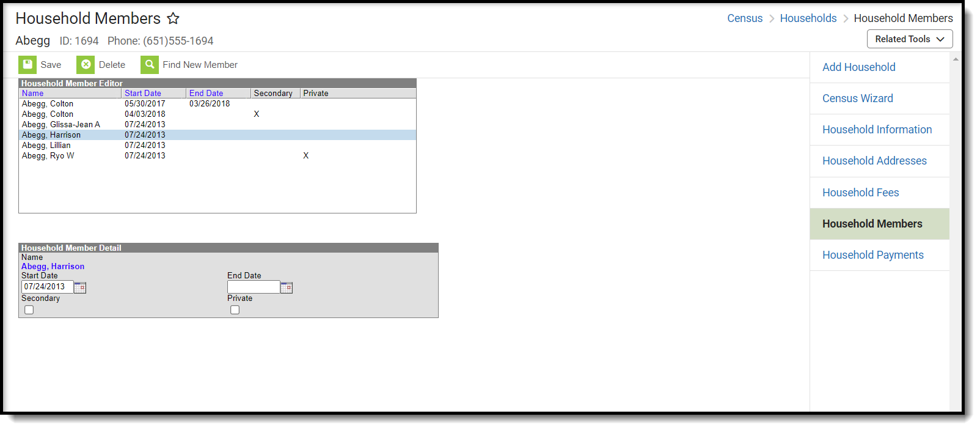The width and height of the screenshot is (980, 430).
Task: Open Household Addresses tool
Action: click(x=874, y=161)
